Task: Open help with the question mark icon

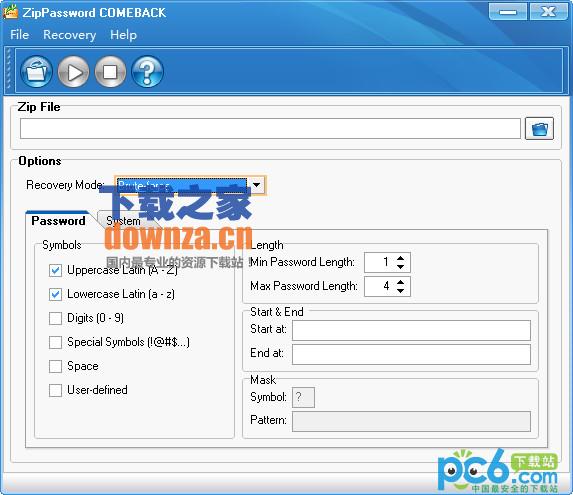Action: [x=147, y=72]
